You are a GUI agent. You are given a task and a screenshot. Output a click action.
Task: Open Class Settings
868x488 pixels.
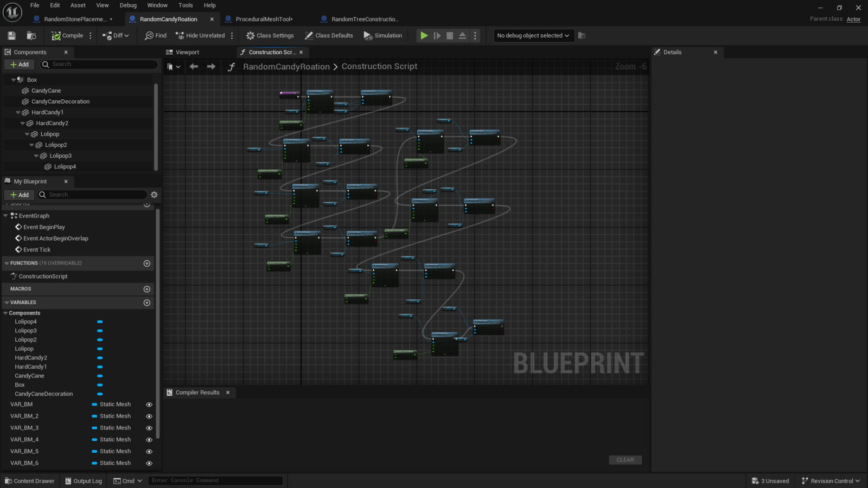coord(270,36)
